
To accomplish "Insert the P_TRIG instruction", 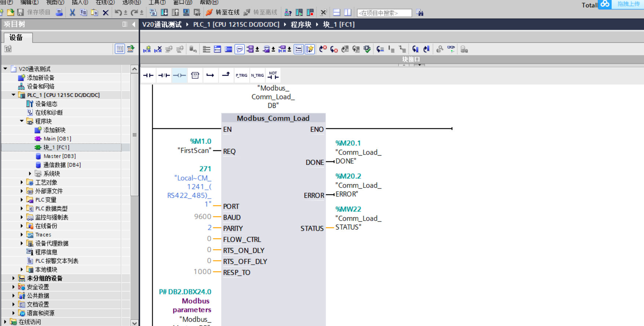I will (x=241, y=75).
